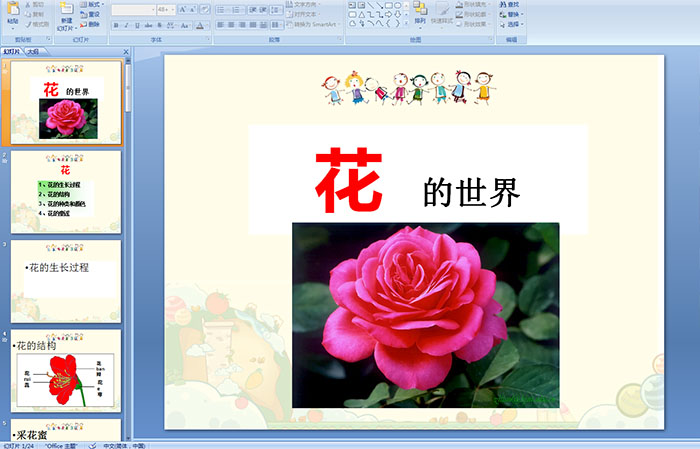The width and height of the screenshot is (700, 449).
Task: Toggle Italic formatting button
Action: tap(127, 25)
